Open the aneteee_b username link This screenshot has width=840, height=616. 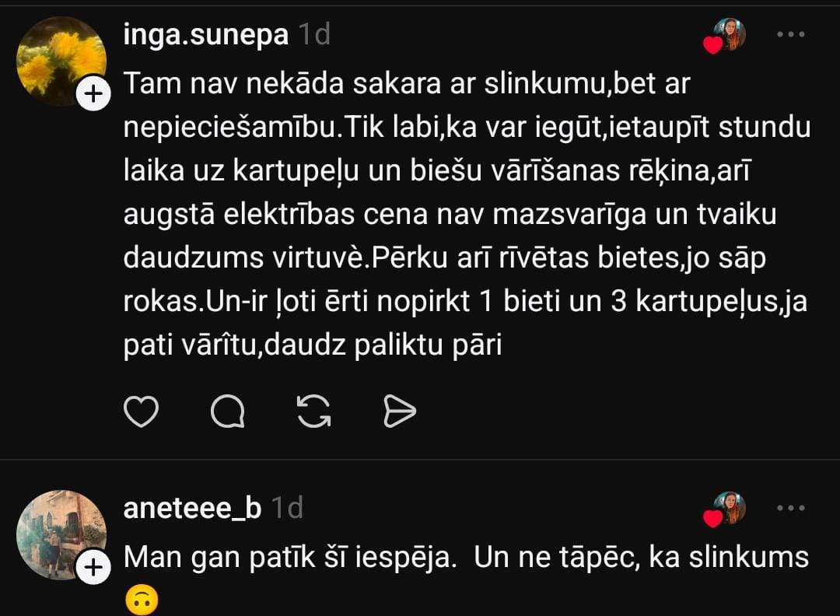192,509
